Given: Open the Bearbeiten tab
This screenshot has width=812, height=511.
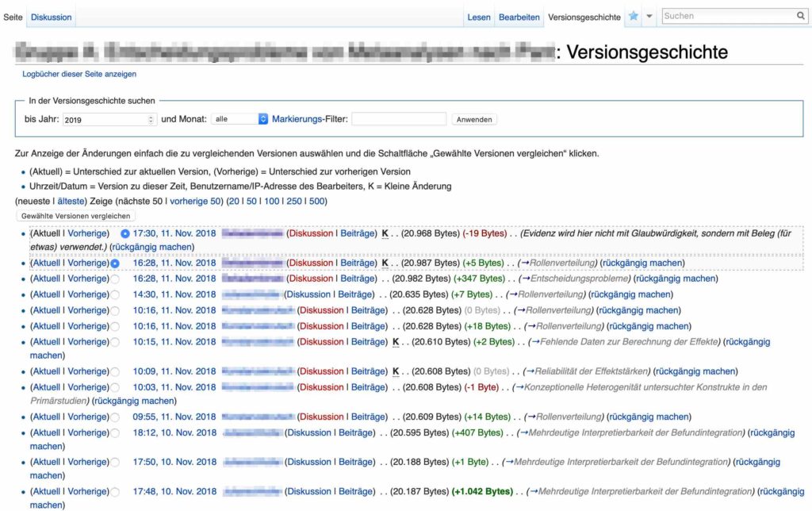Looking at the screenshot, I should (x=519, y=15).
